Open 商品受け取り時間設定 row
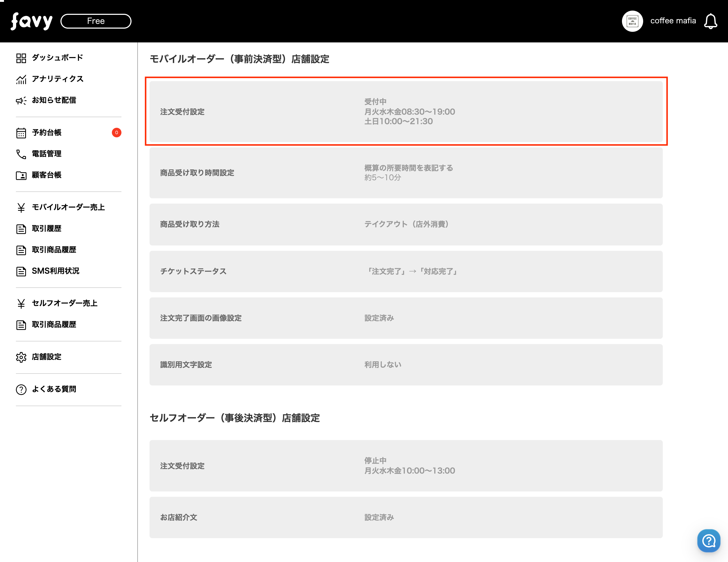 click(x=406, y=173)
